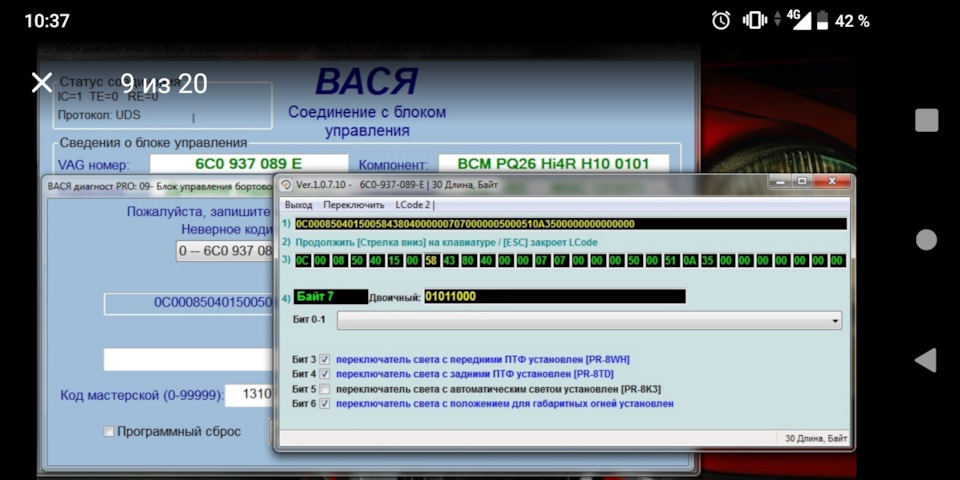960x480 pixels.
Task: Toggle Бит 3 front fog lights switch checkbox
Action: pos(325,359)
